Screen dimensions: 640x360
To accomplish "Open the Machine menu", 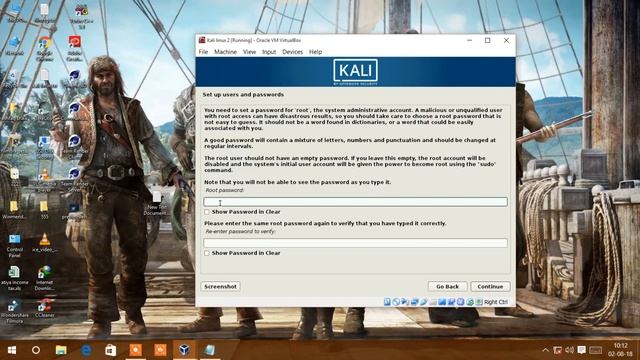I will tap(225, 52).
